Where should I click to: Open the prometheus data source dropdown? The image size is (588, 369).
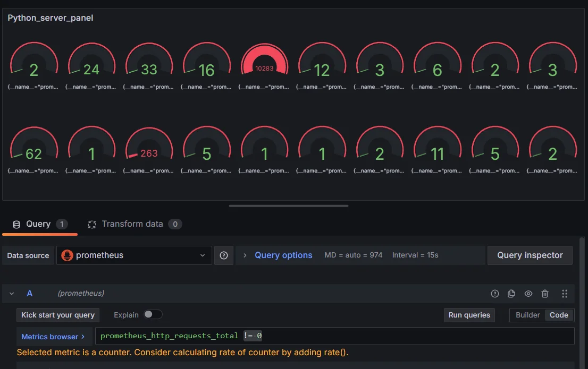[134, 255]
